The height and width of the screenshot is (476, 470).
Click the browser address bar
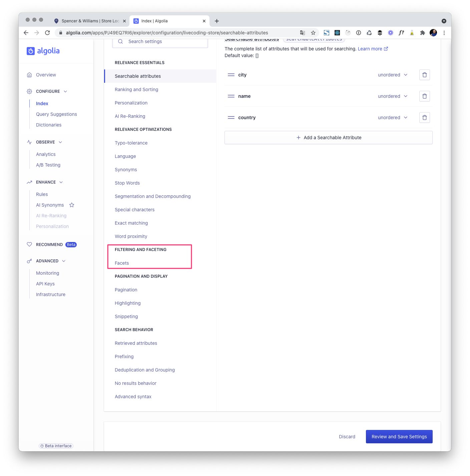click(177, 33)
